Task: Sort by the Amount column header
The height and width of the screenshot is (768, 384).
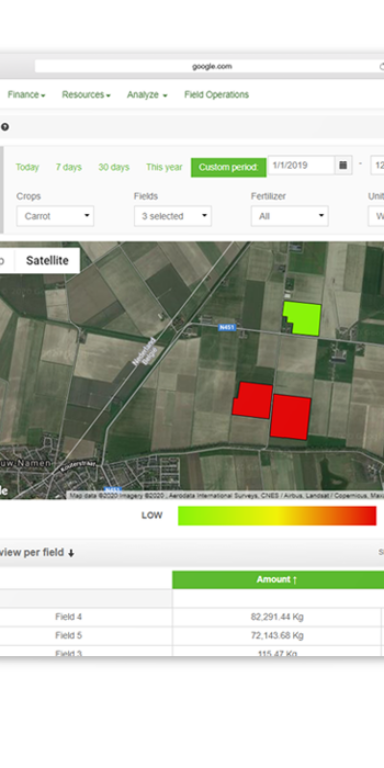Action: click(277, 579)
